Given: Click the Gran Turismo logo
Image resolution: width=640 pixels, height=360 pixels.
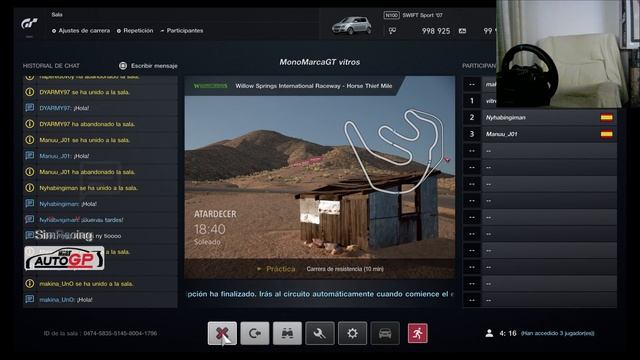Looking at the screenshot, I should 29,24.
